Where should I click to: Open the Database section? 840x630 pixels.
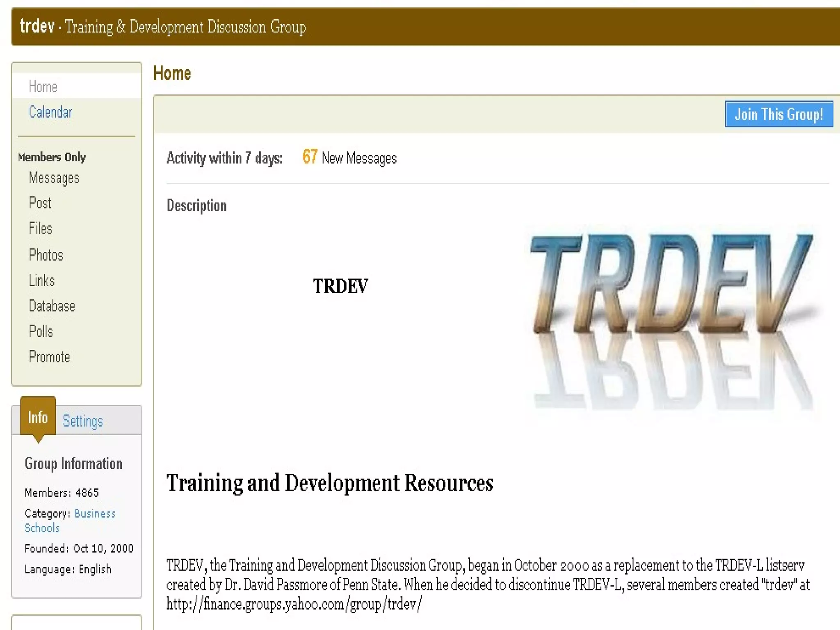pos(52,306)
